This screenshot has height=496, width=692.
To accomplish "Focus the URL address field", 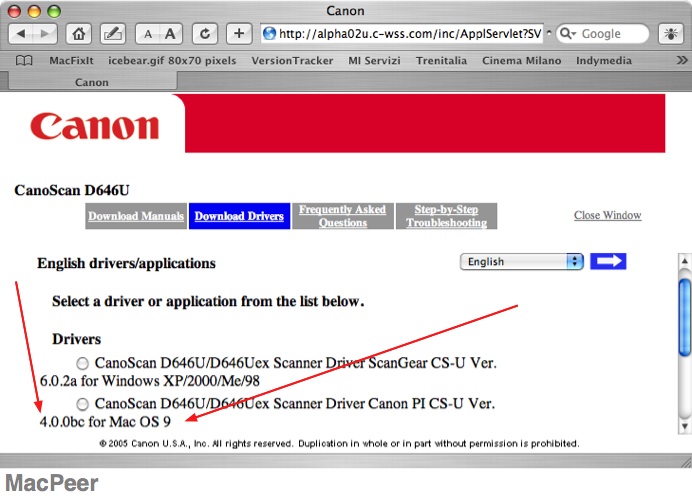I will (x=402, y=34).
